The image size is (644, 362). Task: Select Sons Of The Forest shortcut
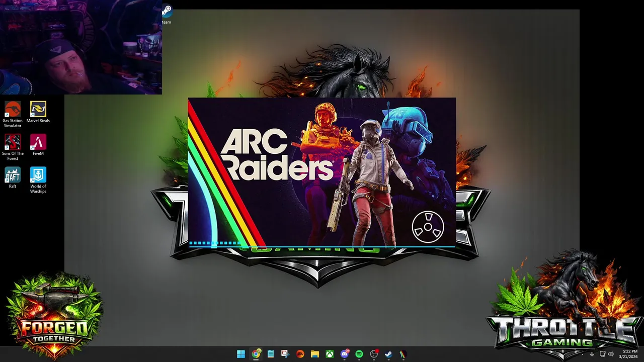click(x=13, y=147)
